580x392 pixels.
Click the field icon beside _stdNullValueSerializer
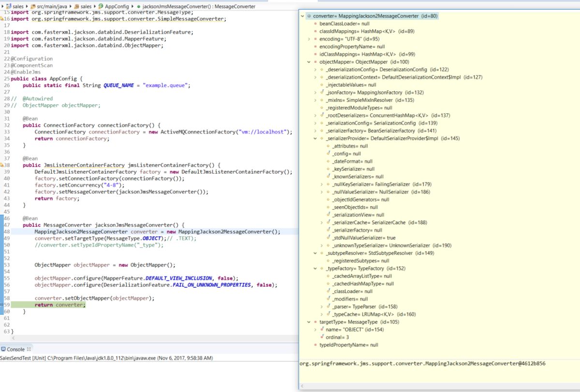328,238
